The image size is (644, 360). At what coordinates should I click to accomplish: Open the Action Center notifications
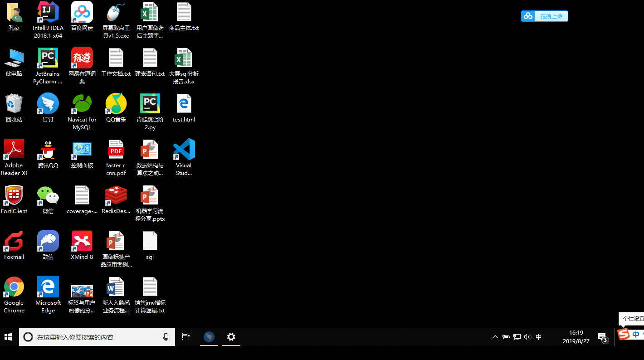(x=603, y=337)
